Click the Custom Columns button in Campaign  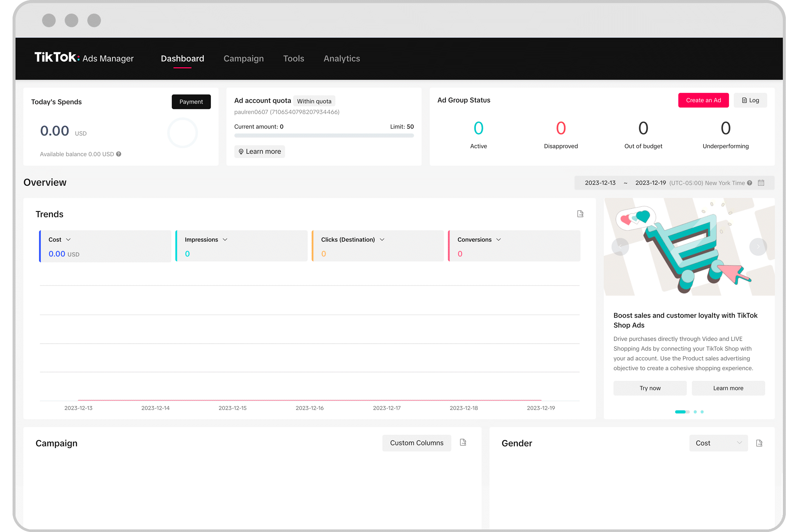416,442
